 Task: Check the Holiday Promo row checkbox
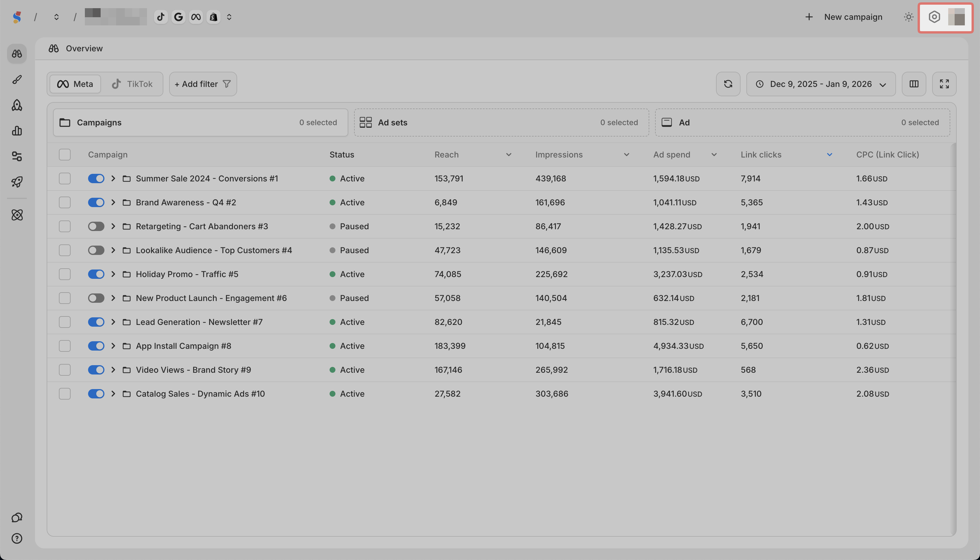pyautogui.click(x=65, y=274)
